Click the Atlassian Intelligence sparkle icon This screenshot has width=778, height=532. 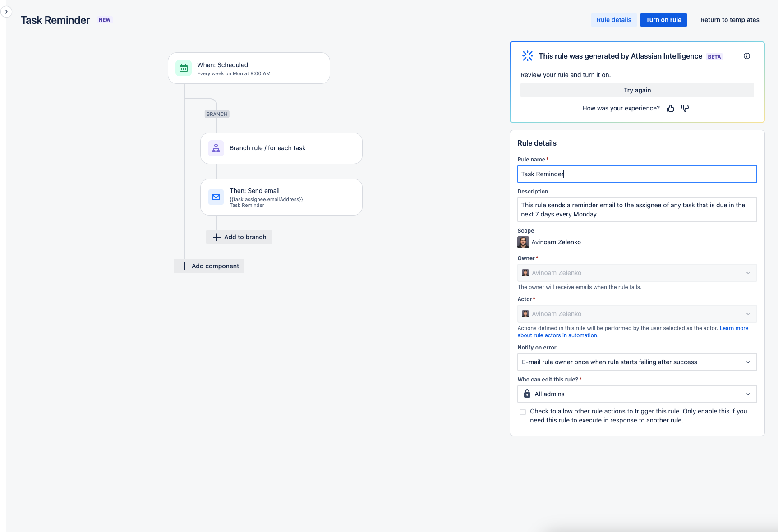point(528,56)
